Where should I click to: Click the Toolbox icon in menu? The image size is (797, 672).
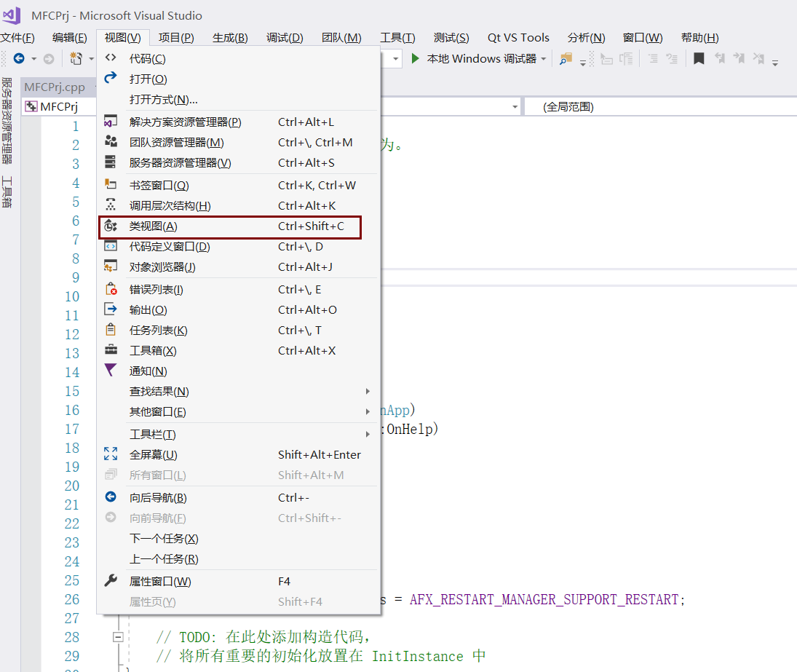point(111,349)
